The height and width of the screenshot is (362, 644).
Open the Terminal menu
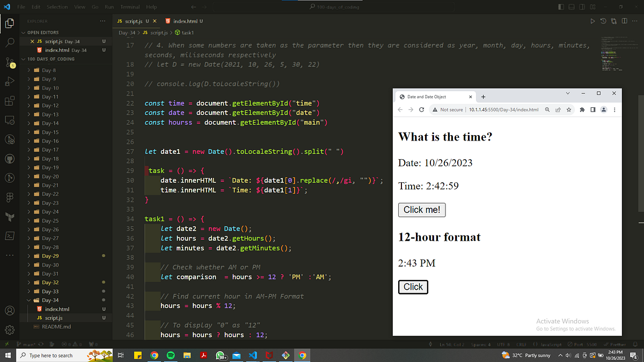click(130, 6)
